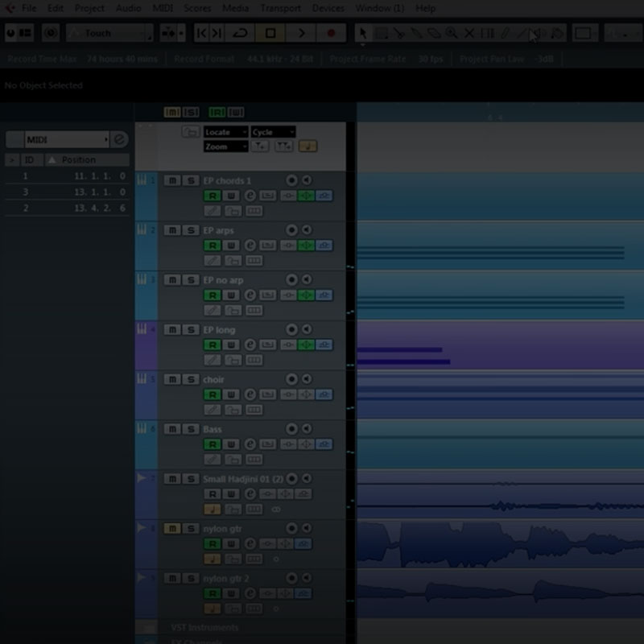Open Edit Channel Settings for nylon gtr
The height and width of the screenshot is (644, 644).
coord(250,543)
